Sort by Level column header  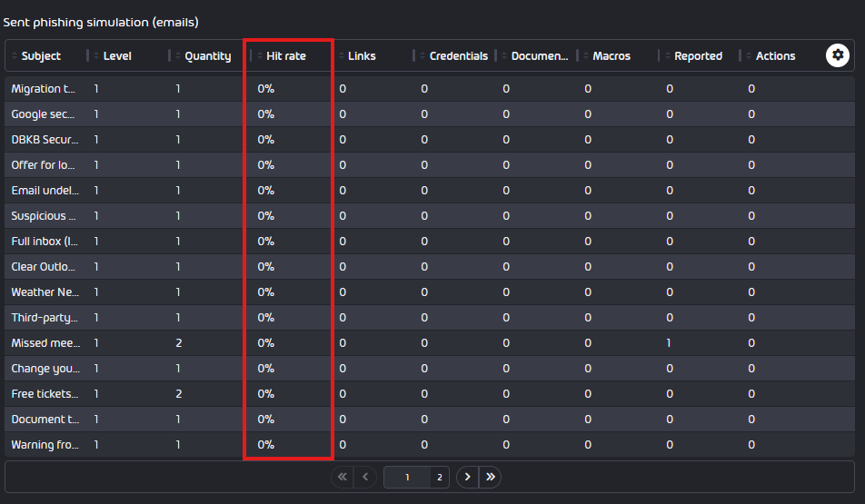pos(117,55)
